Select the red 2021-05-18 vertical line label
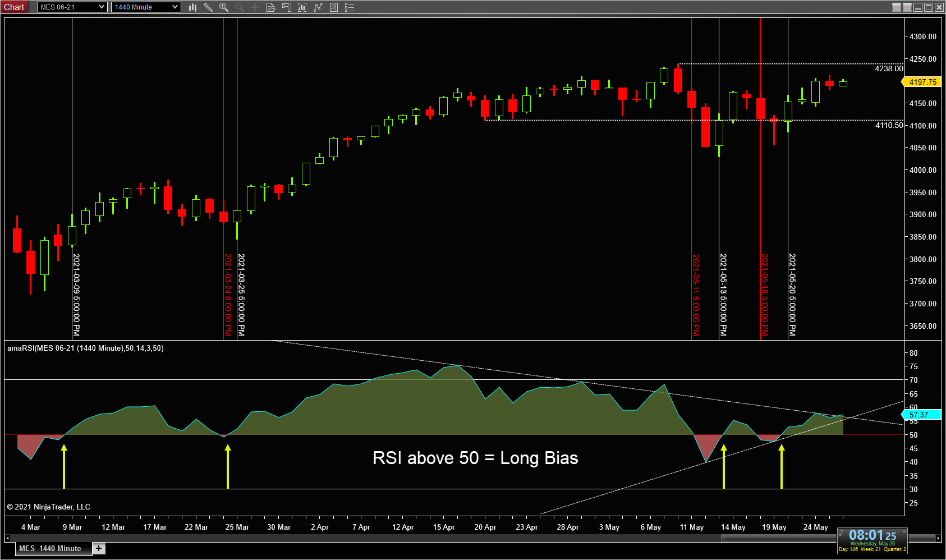Viewport: 946px width, 560px height. tap(765, 295)
